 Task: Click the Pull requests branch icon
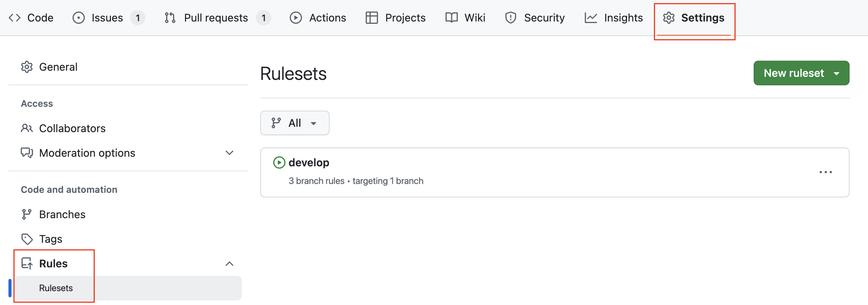pos(170,18)
